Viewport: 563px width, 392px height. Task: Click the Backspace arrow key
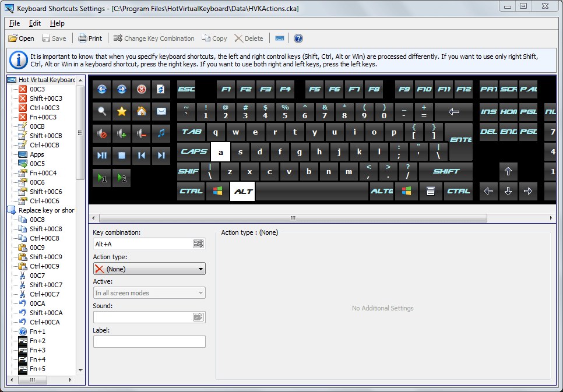(x=454, y=112)
